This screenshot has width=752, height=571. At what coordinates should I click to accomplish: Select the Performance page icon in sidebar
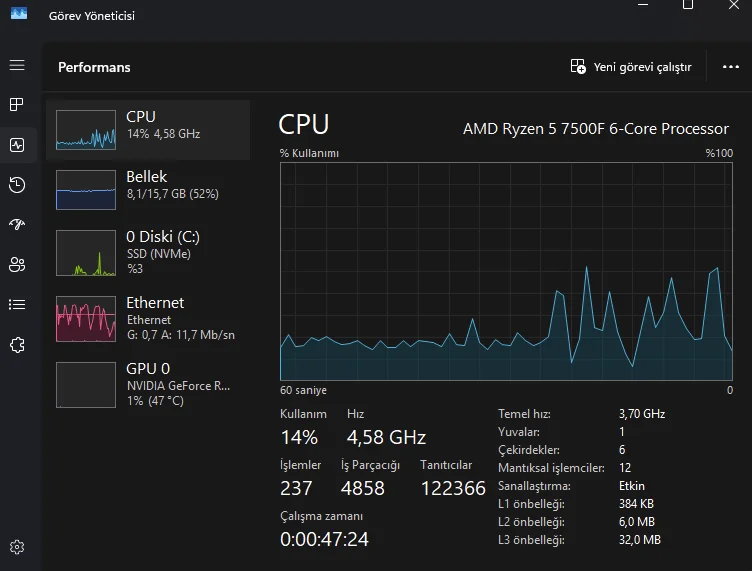click(x=17, y=145)
